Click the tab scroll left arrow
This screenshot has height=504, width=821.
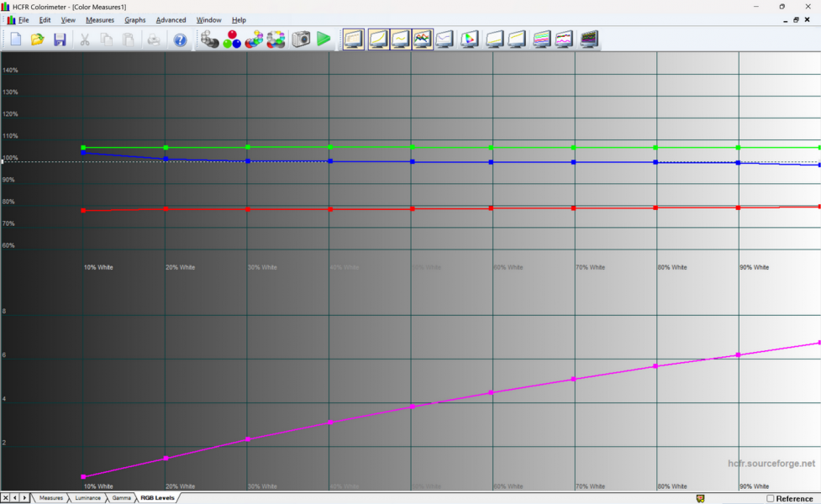click(x=14, y=498)
